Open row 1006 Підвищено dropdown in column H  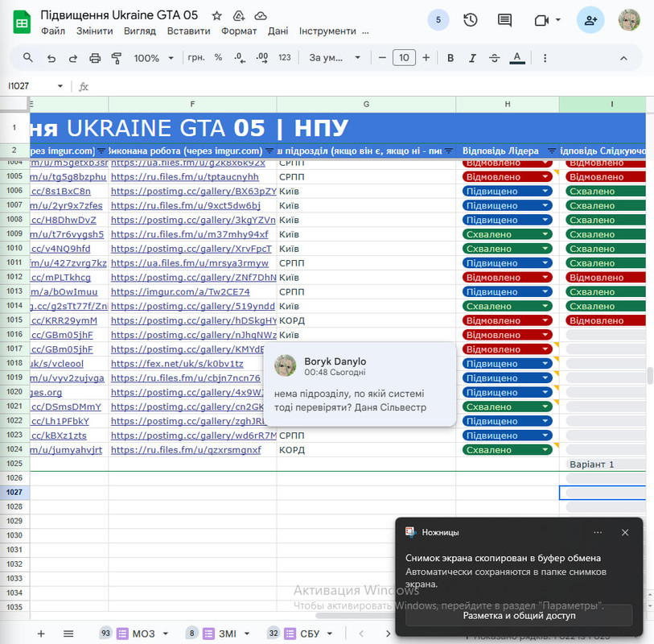[x=545, y=191]
